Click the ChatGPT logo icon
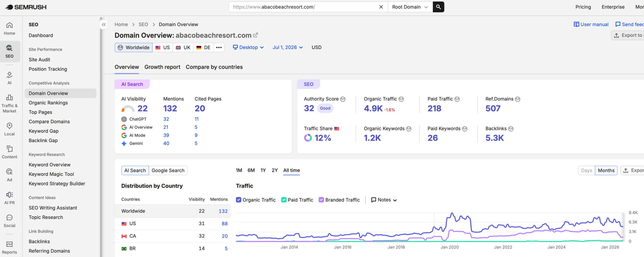The width and height of the screenshot is (644, 257). click(x=124, y=119)
